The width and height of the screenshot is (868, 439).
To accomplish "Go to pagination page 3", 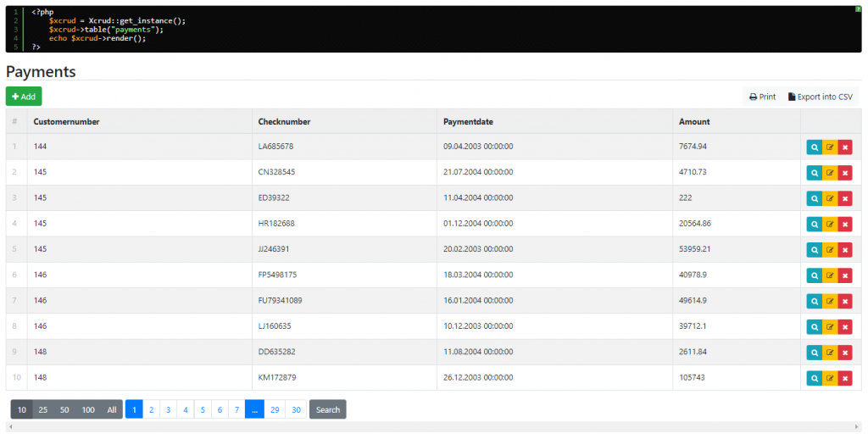I will coord(169,409).
